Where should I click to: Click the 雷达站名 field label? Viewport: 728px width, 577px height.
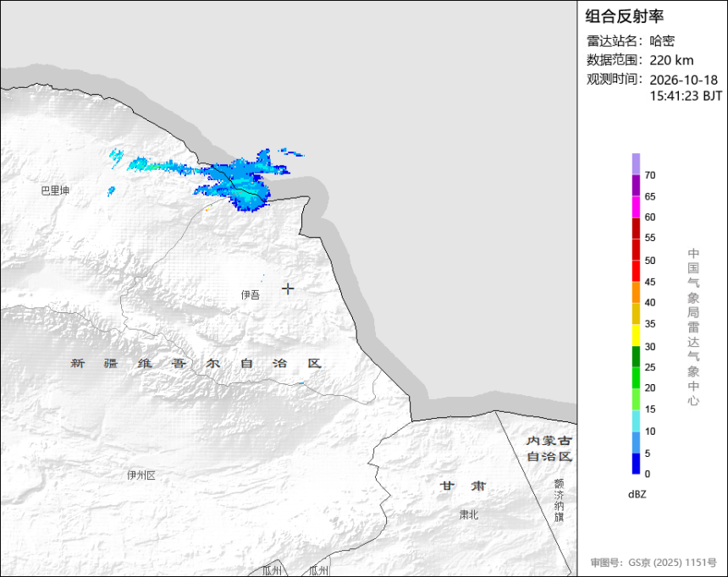615,41
